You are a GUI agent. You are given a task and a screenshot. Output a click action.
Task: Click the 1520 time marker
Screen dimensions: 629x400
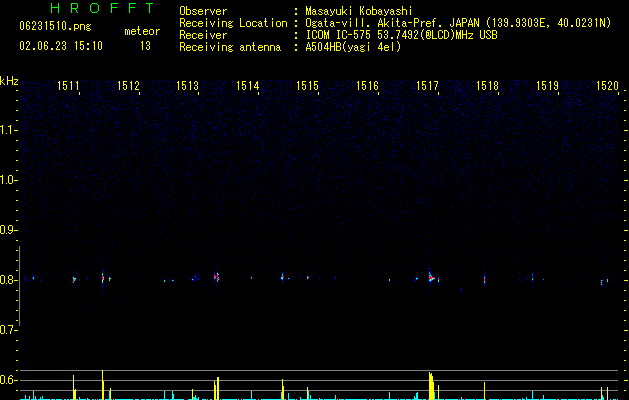pos(607,86)
